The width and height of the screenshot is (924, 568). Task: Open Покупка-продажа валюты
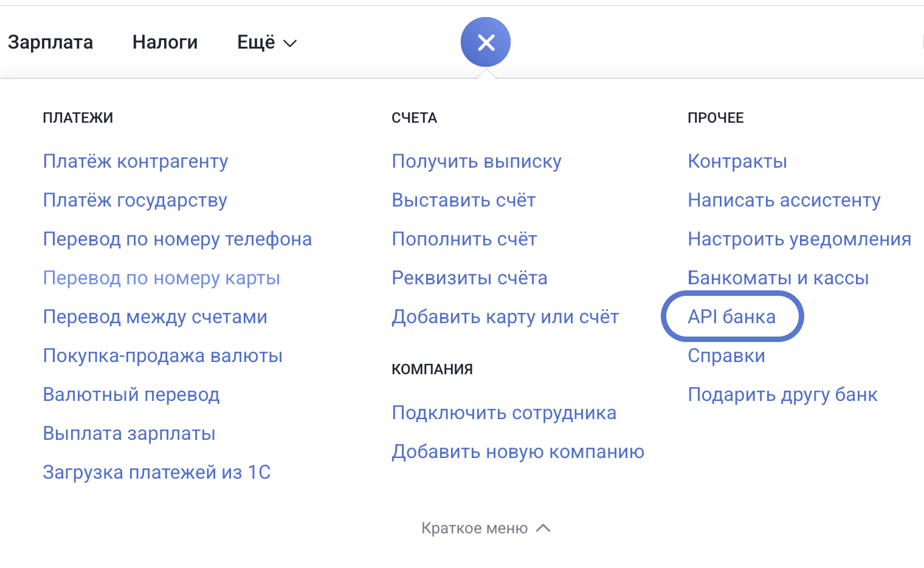pos(162,355)
